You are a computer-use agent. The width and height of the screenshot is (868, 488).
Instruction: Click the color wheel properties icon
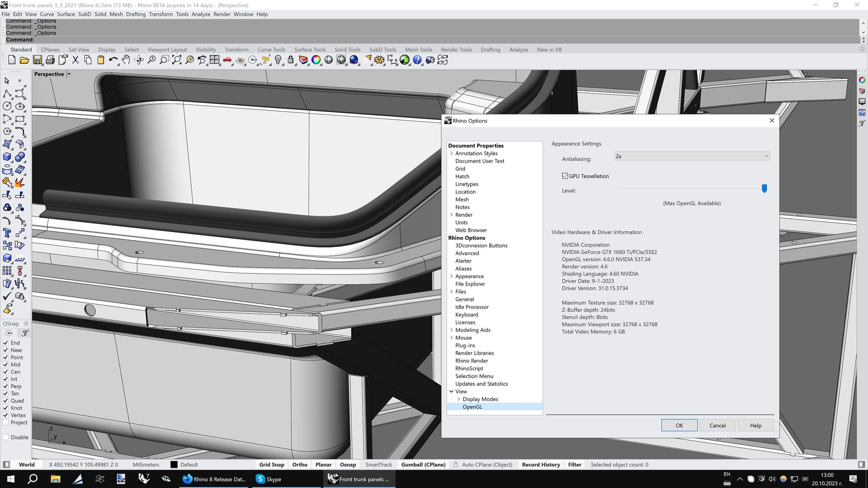[x=316, y=60]
